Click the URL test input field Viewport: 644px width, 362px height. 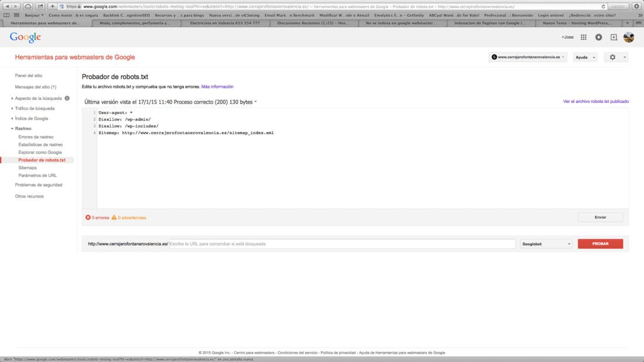pyautogui.click(x=342, y=244)
